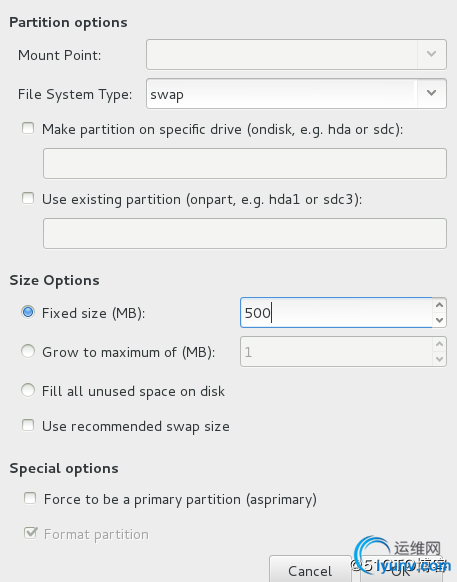The width and height of the screenshot is (457, 582).
Task: Click up arrow of Grow to maximum spinner
Action: tap(440, 344)
